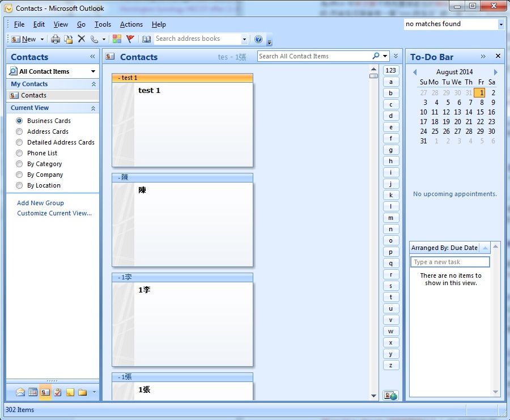Open the Actions menu
The width and height of the screenshot is (510, 420).
pyautogui.click(x=131, y=24)
